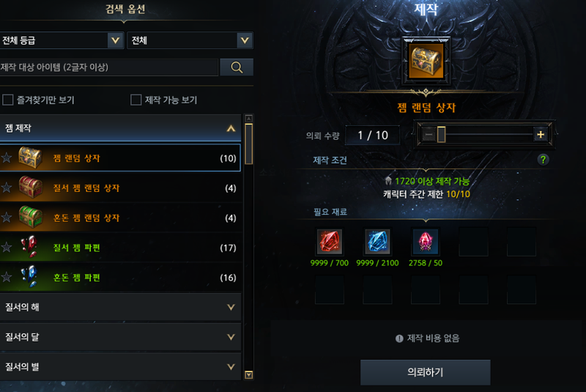Expand the 질서의 해 section
Image resolution: width=586 pixels, height=392 pixels.
120,307
